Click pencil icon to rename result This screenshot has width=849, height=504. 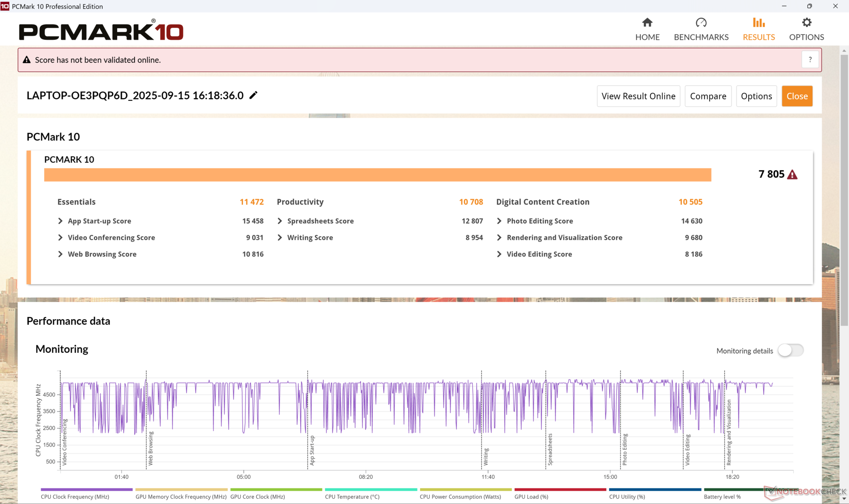tap(253, 95)
